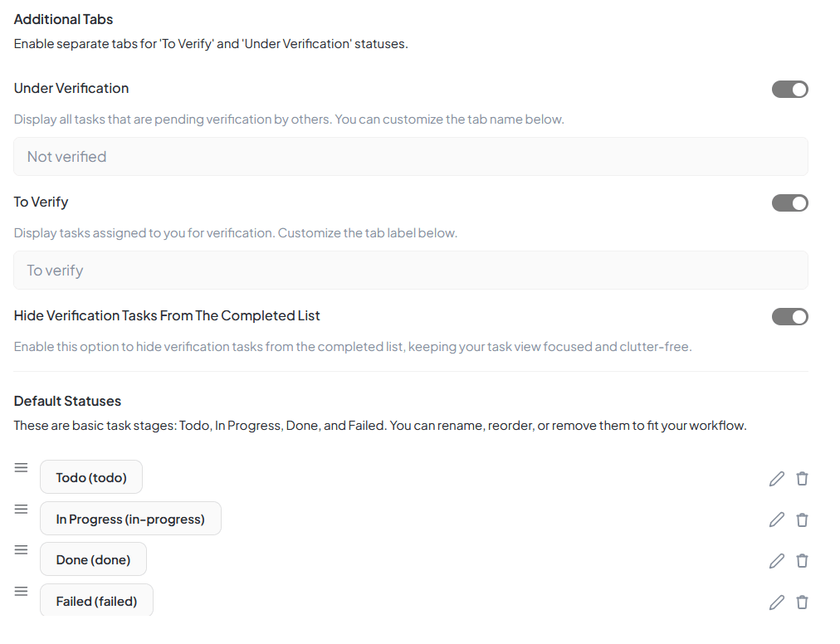The image size is (840, 644).
Task: Click the In Progress (in-progress) status chip
Action: [x=130, y=520]
